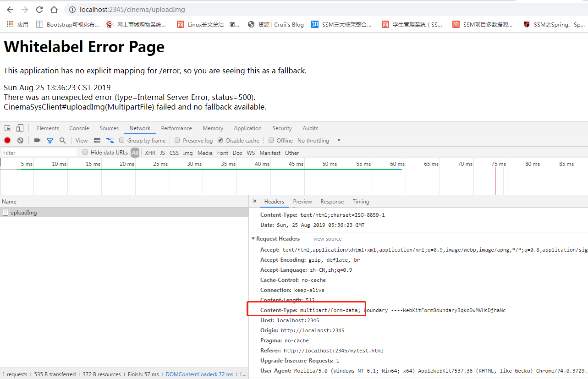Select the request Headers tab
This screenshot has width=588, height=379.
[274, 202]
